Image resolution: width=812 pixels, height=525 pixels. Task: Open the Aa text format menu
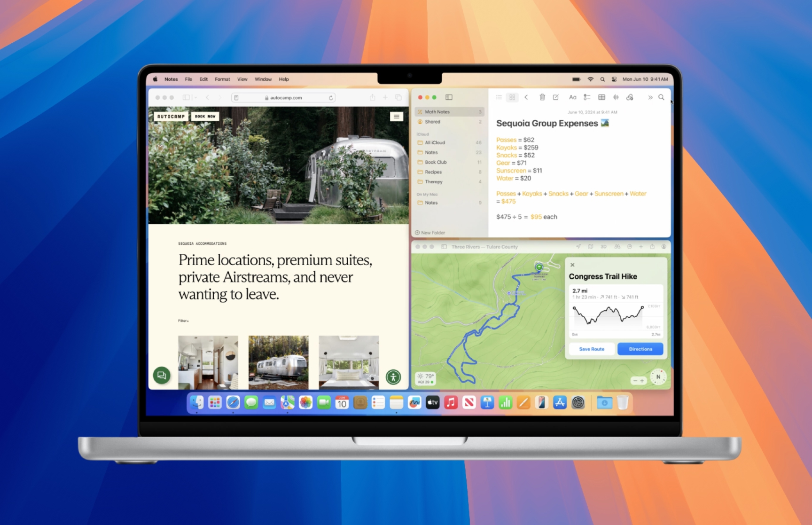pos(572,97)
